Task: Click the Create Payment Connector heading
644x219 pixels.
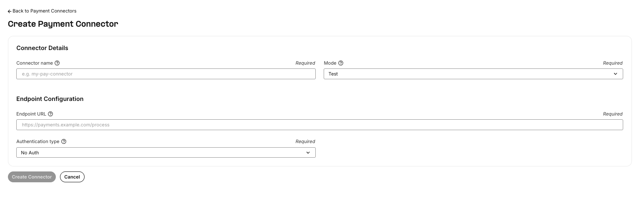Action: 63,24
